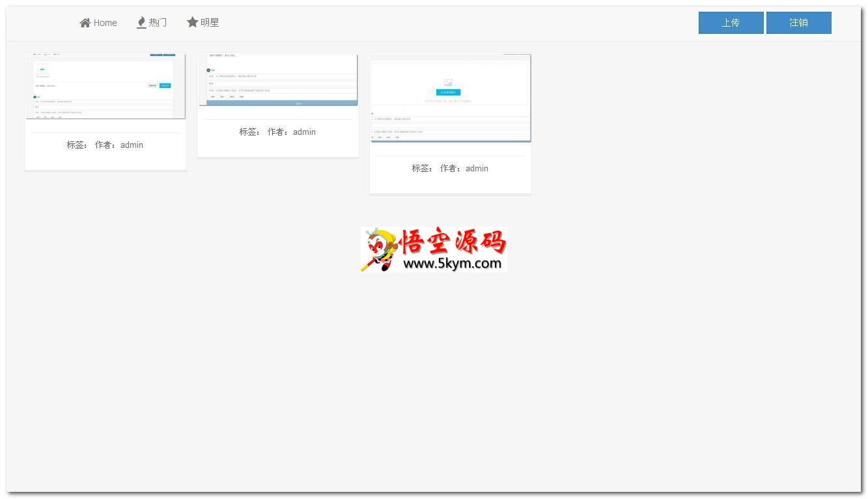Click the Home house icon
Image resolution: width=868 pixels, height=499 pixels.
pyautogui.click(x=85, y=23)
